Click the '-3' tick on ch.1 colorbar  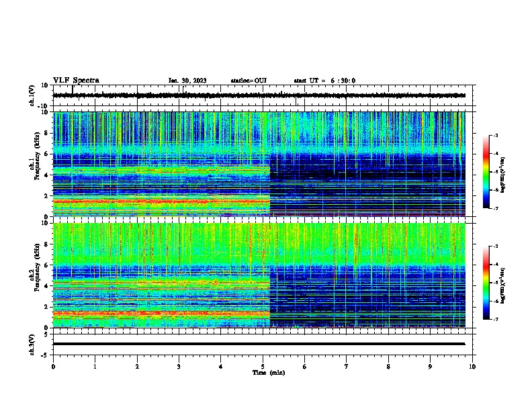pyautogui.click(x=496, y=135)
